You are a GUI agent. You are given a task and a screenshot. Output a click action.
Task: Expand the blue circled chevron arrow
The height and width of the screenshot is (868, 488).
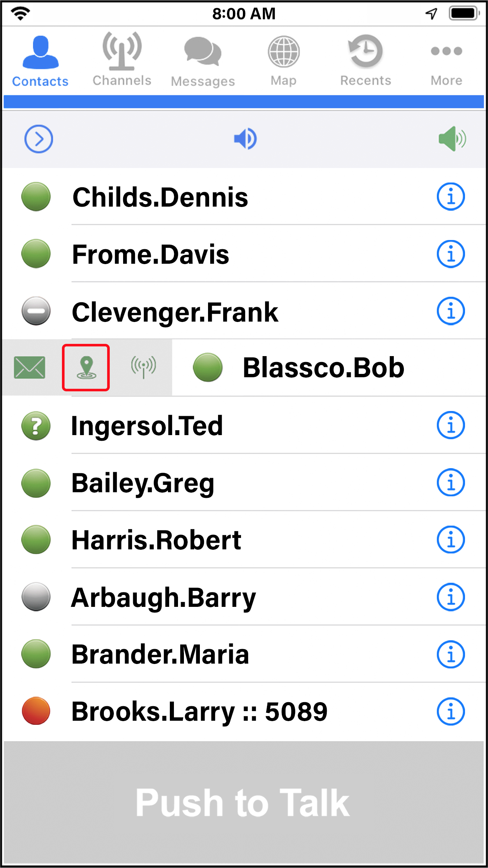pos(39,139)
